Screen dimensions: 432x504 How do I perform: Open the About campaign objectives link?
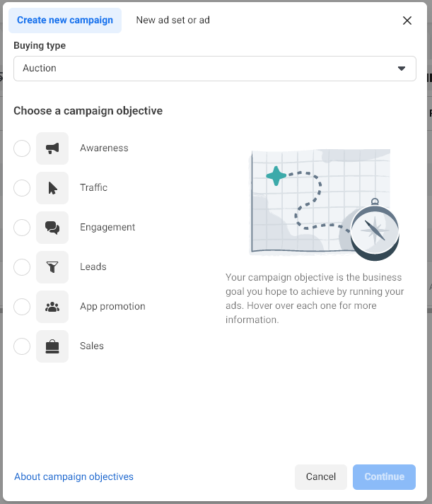(x=74, y=476)
